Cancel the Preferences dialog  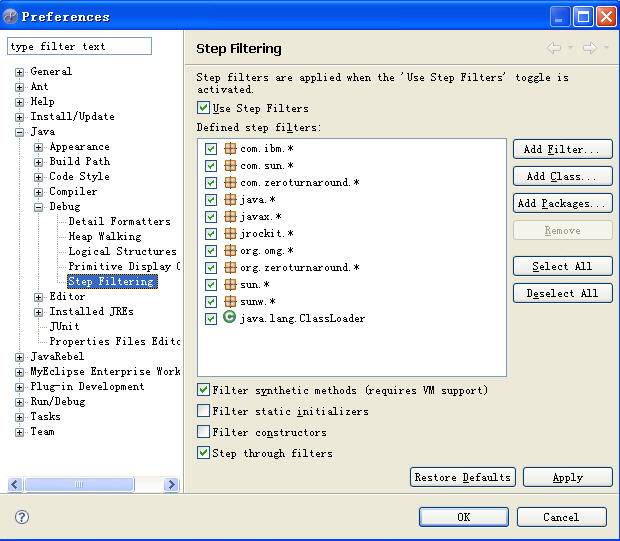(561, 517)
